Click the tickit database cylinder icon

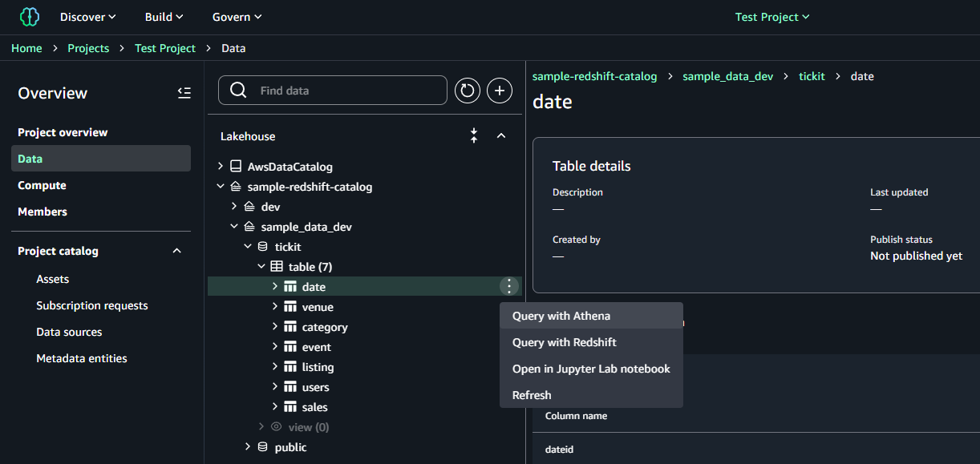tap(262, 247)
